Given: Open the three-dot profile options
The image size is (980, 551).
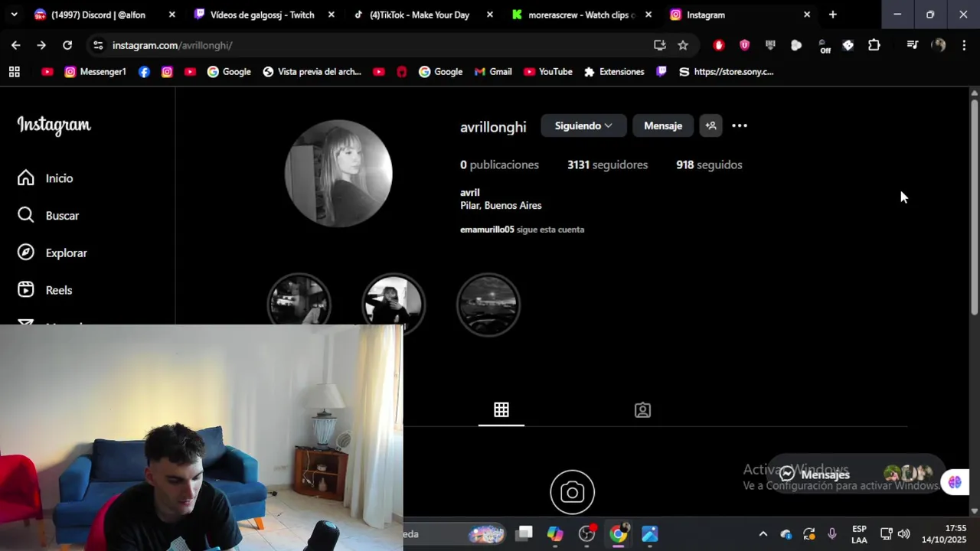Looking at the screenshot, I should 740,126.
